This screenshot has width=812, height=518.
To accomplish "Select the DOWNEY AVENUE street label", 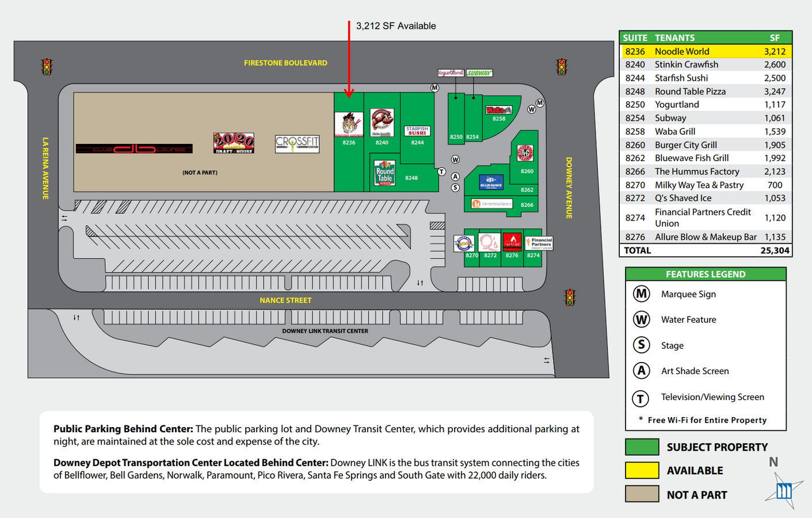I will click(569, 188).
